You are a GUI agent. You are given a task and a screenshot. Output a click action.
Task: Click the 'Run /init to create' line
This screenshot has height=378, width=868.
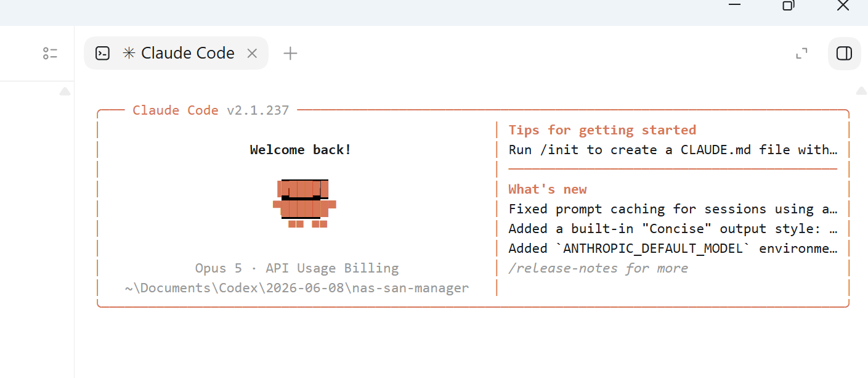(673, 150)
